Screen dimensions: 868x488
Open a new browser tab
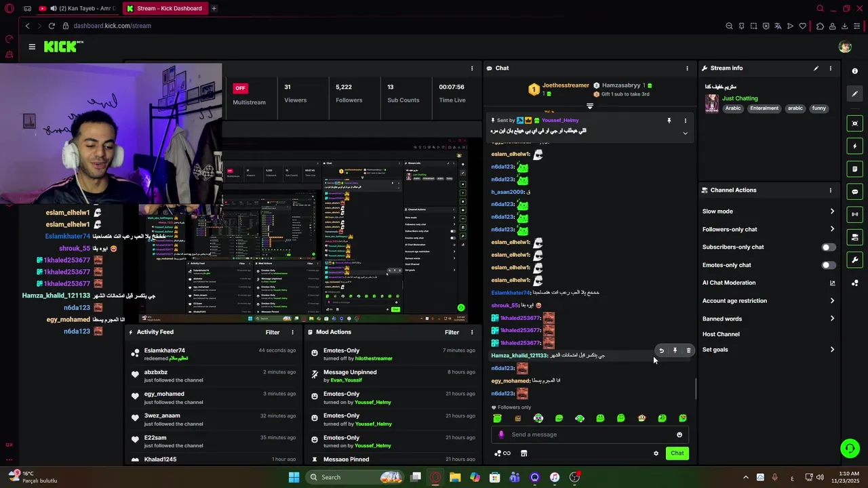pyautogui.click(x=214, y=9)
